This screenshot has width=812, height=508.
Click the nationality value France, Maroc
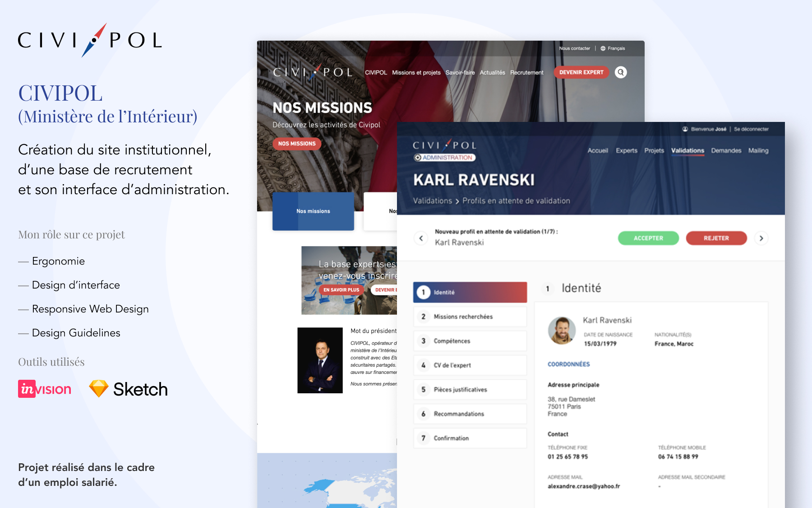click(x=674, y=344)
